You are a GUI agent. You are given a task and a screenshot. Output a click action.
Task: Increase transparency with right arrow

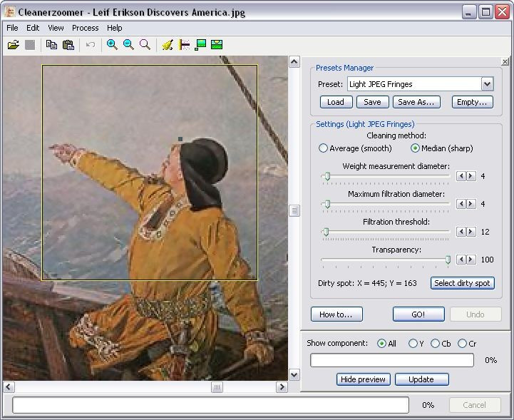point(471,260)
